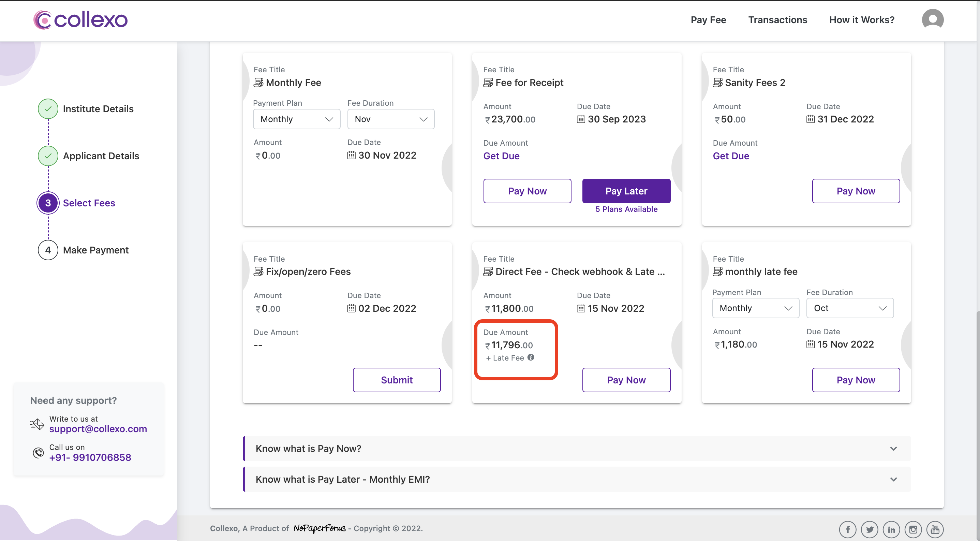Click the Collexo logo

(80, 20)
